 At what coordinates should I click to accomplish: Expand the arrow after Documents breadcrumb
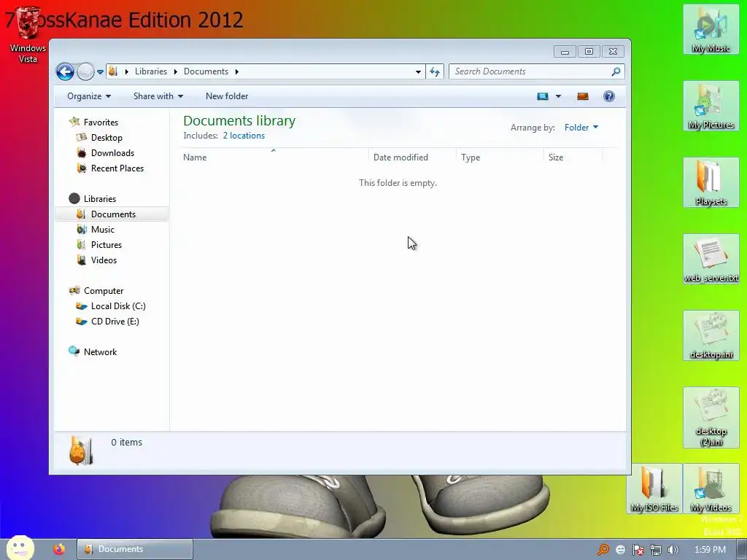237,71
